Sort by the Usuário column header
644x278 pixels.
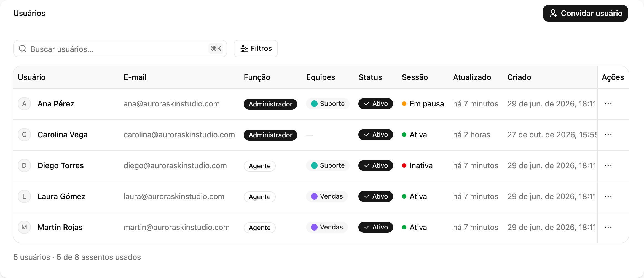tap(32, 77)
